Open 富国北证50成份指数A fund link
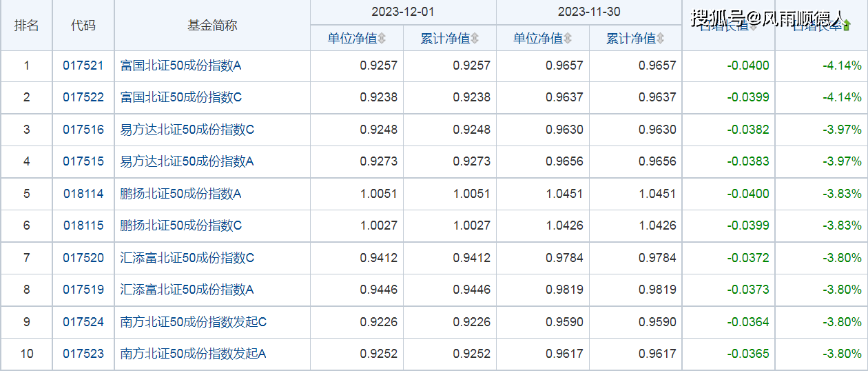 (x=181, y=66)
